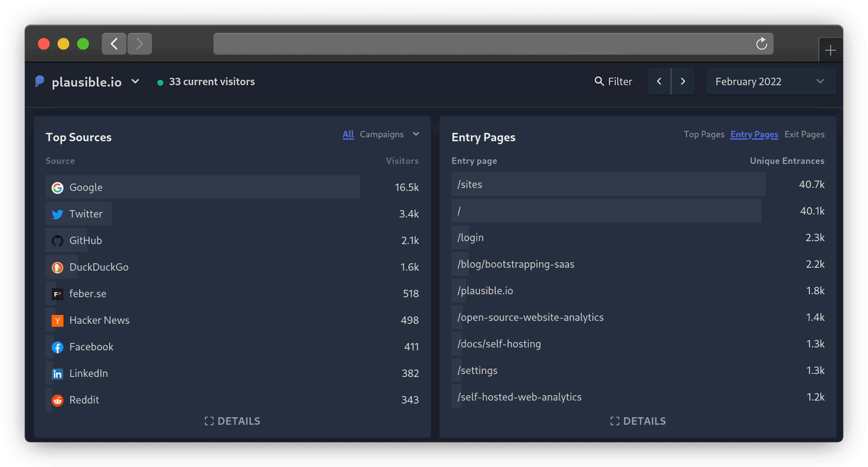The height and width of the screenshot is (467, 868).
Task: Switch to the Top Pages tab
Action: 704,134
